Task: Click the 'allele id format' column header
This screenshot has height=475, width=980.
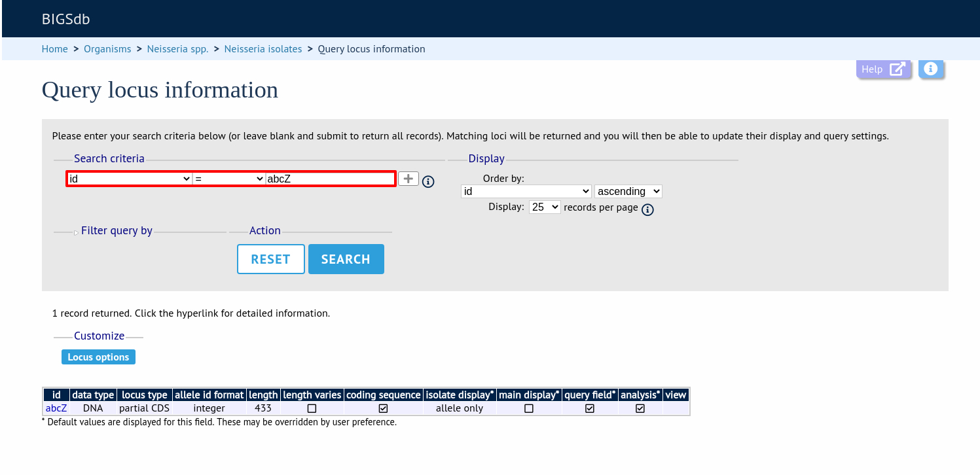Action: point(209,395)
